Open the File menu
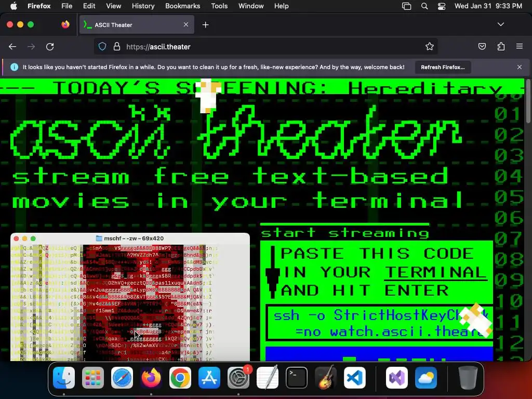The width and height of the screenshot is (532, 399). coord(67,6)
